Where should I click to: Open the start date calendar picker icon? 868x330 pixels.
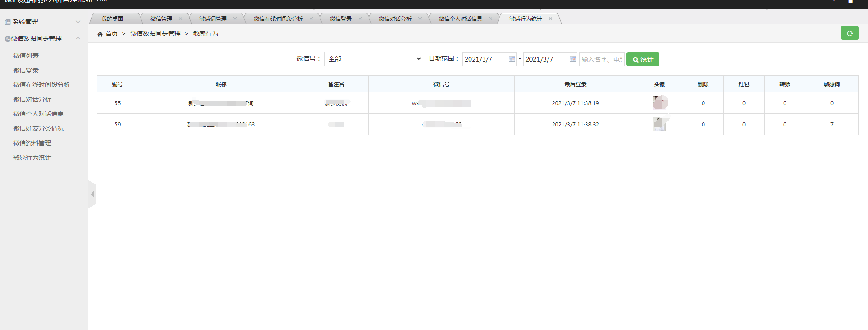[x=512, y=59]
